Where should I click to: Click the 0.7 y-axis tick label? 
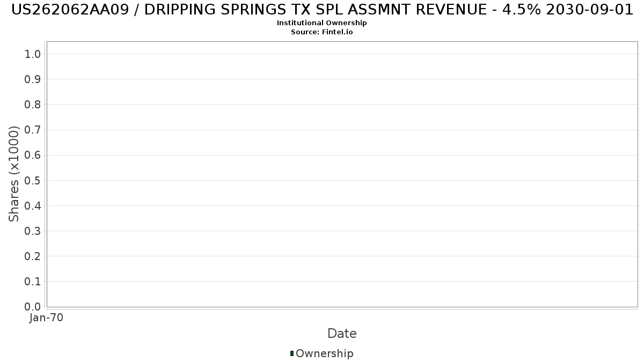click(32, 130)
